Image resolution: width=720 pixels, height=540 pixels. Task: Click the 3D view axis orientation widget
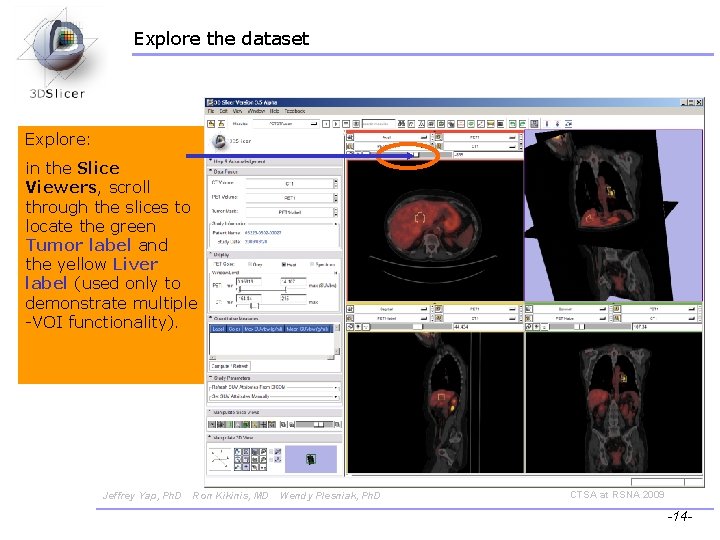(220, 459)
